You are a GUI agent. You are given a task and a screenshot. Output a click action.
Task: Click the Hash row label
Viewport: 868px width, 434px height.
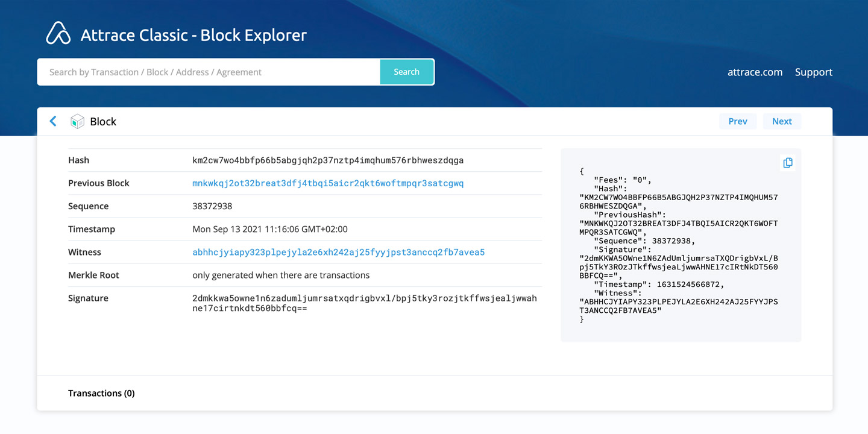78,160
